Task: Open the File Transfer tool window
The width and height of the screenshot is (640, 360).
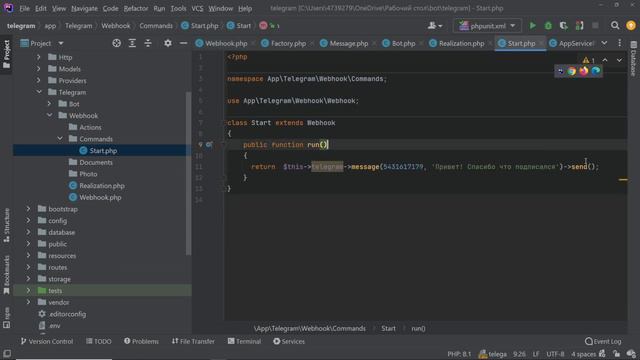Action: (193, 341)
